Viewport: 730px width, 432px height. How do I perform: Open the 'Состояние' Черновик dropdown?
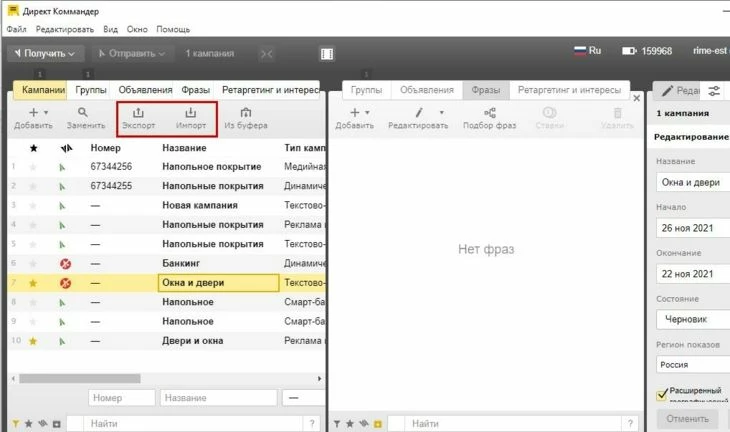[693, 319]
